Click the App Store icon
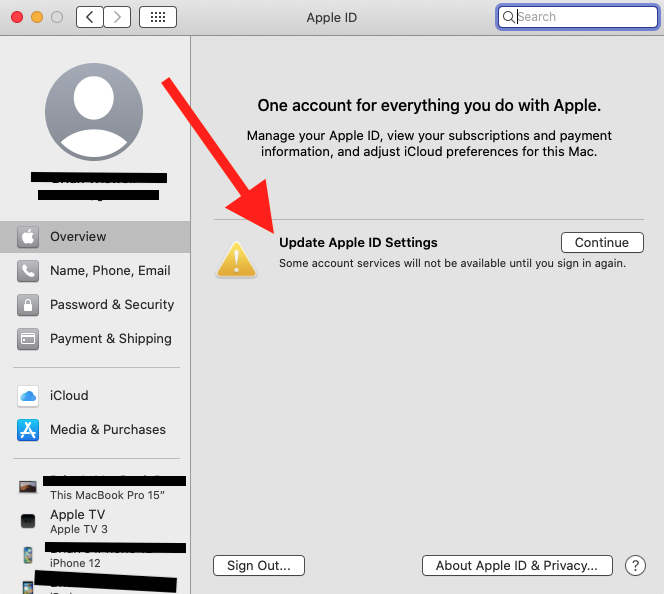 coord(28,430)
